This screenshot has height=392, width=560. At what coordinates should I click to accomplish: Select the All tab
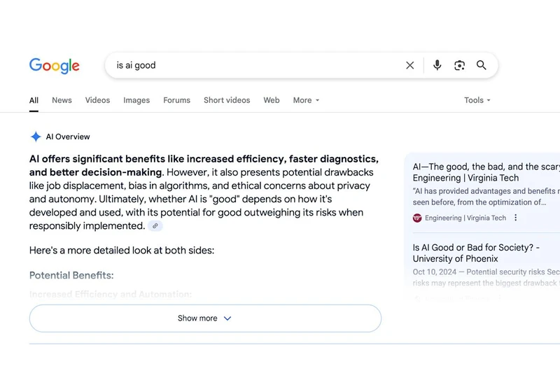tap(34, 100)
